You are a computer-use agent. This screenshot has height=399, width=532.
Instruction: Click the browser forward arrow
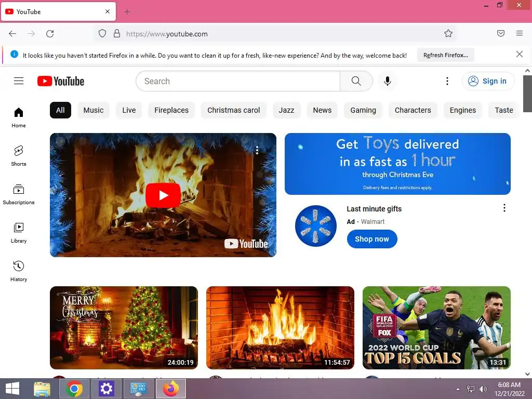[31, 34]
